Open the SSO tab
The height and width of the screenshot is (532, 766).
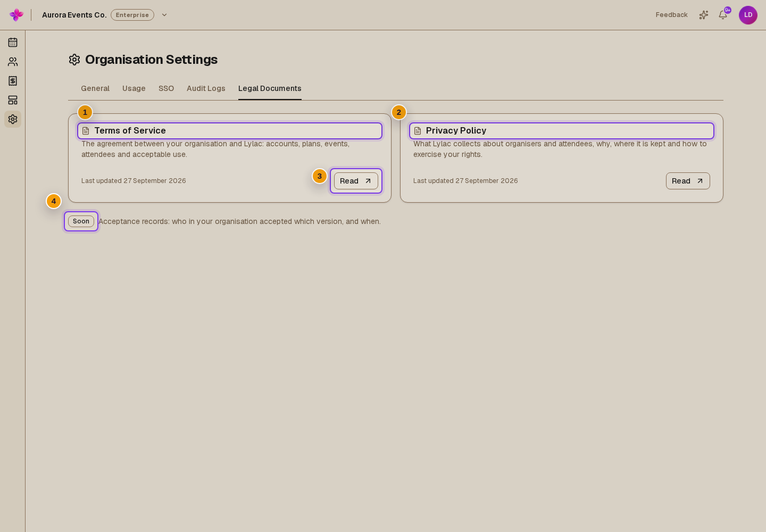166,88
